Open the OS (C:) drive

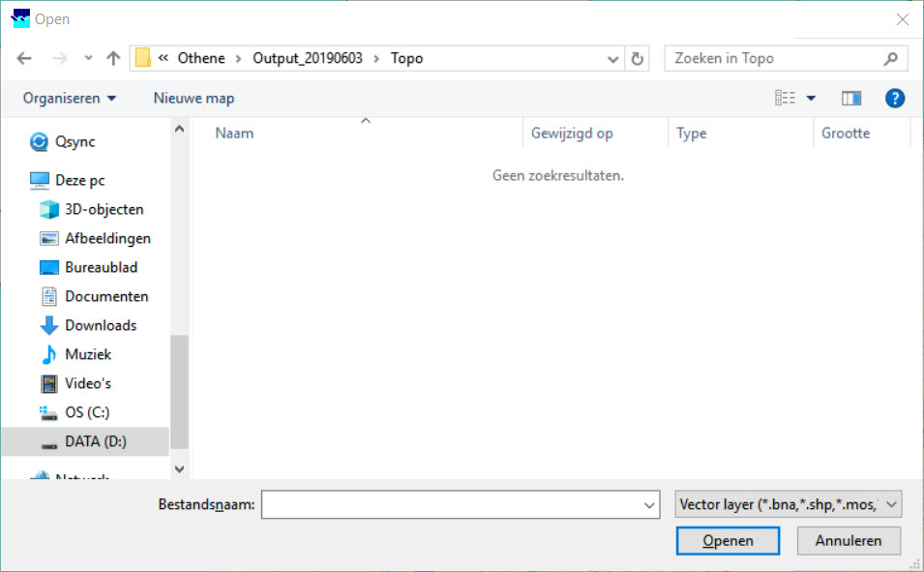(86, 412)
